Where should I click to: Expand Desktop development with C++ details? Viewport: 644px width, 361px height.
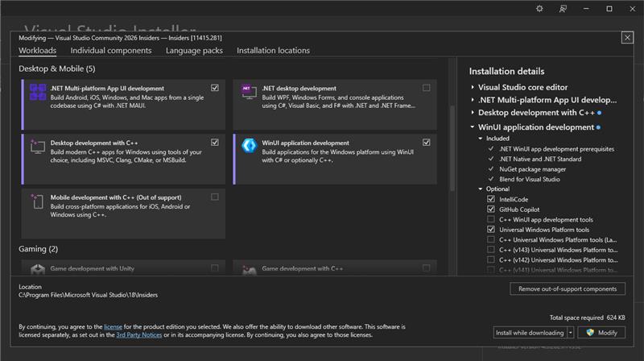click(x=473, y=113)
